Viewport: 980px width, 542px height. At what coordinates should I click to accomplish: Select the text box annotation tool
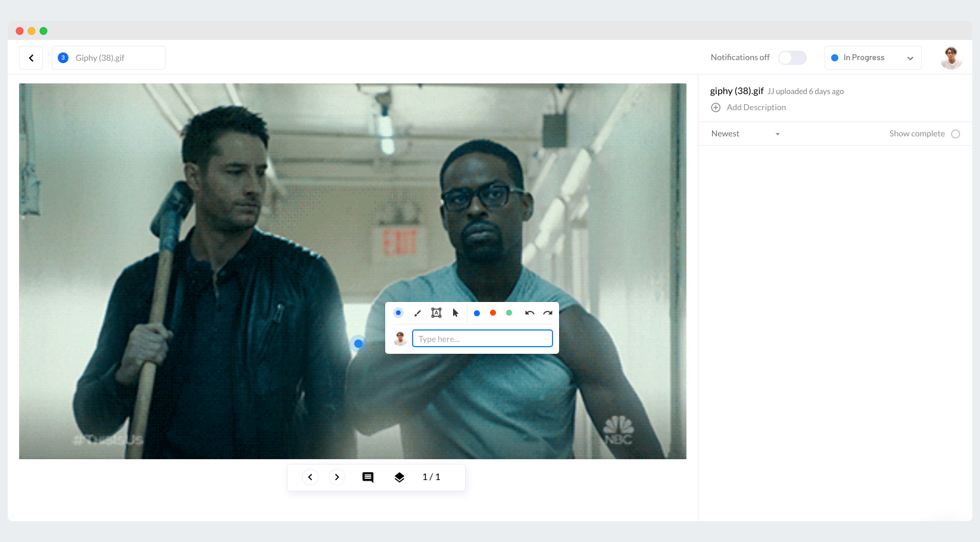(436, 313)
